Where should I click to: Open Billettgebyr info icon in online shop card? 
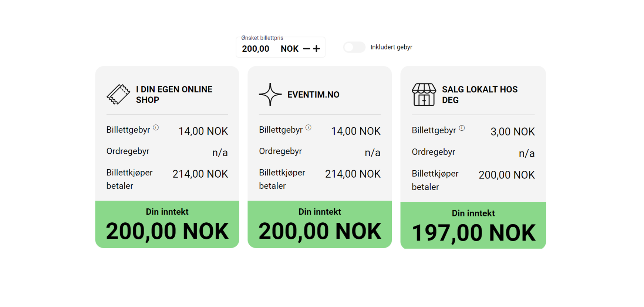pos(156,127)
